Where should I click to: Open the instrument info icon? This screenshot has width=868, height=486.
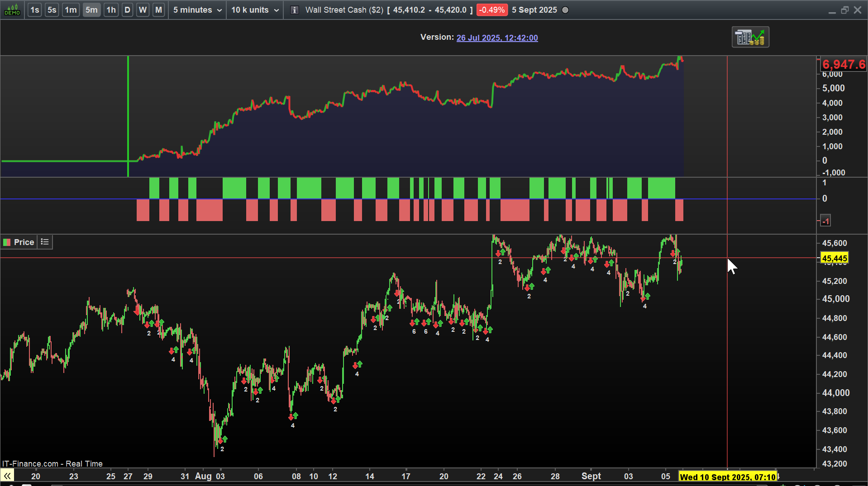pos(294,10)
